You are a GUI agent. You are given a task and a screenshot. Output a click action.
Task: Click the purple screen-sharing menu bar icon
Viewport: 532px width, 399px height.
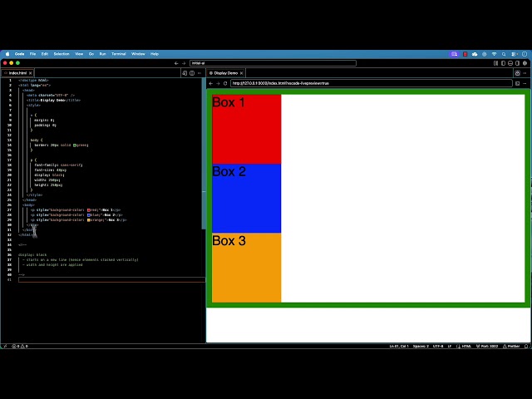pos(455,54)
